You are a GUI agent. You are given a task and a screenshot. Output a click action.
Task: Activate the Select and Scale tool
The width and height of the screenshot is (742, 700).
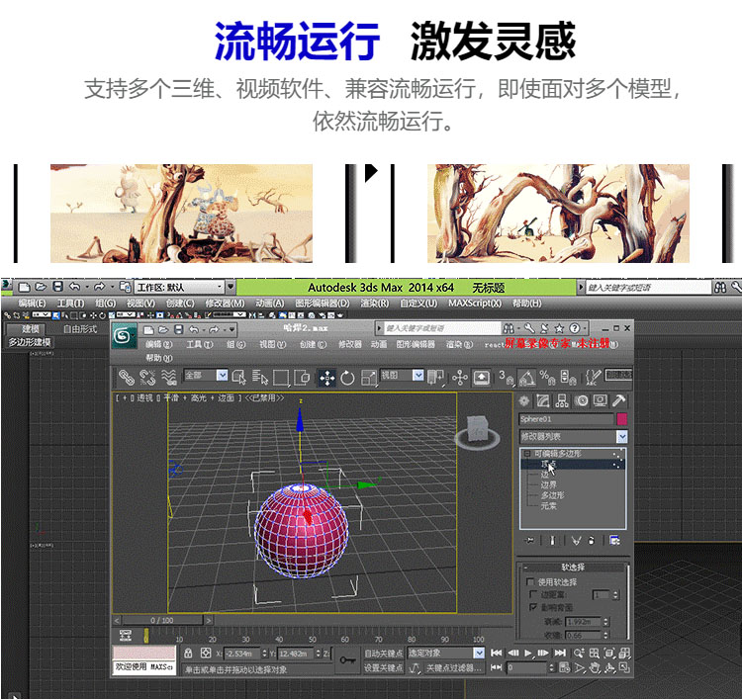[369, 378]
